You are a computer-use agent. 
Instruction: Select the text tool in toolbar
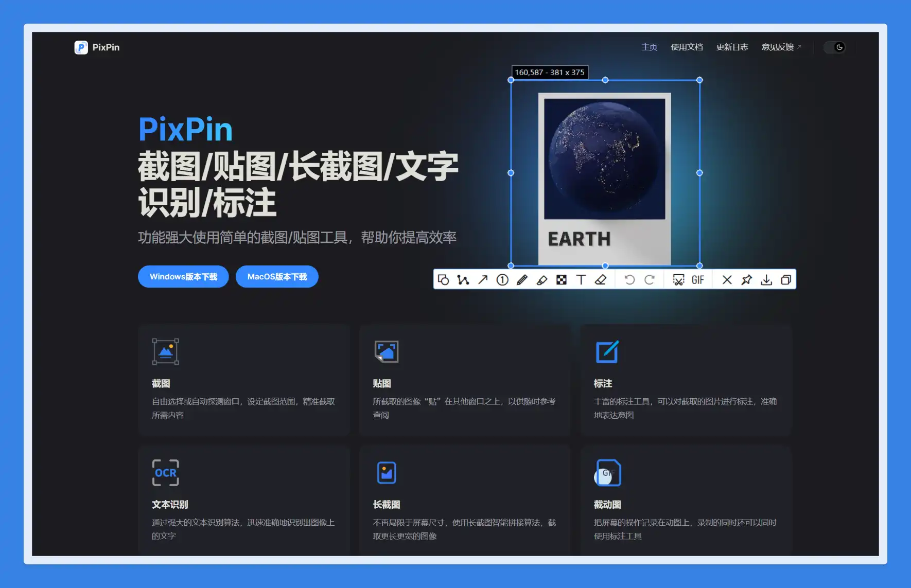581,279
